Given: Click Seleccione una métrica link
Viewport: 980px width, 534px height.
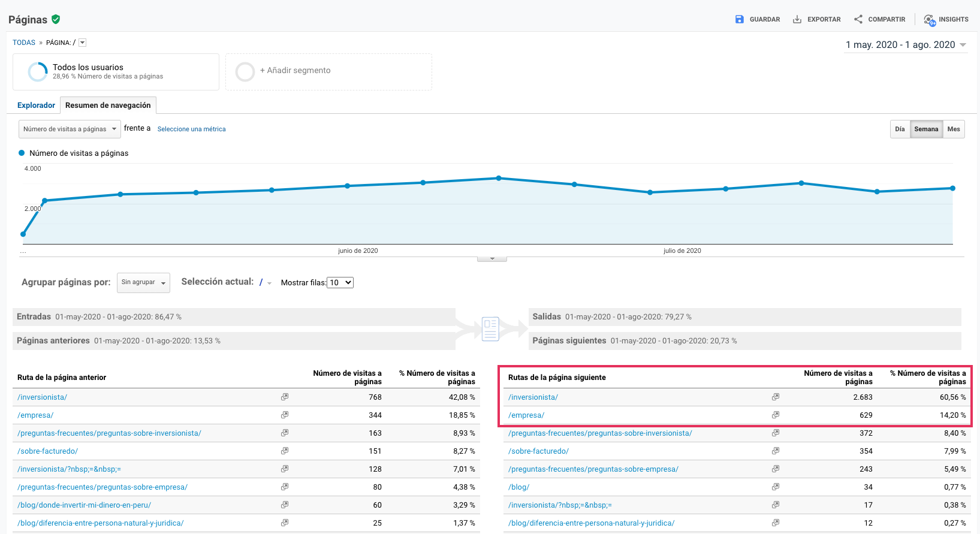Looking at the screenshot, I should tap(192, 129).
